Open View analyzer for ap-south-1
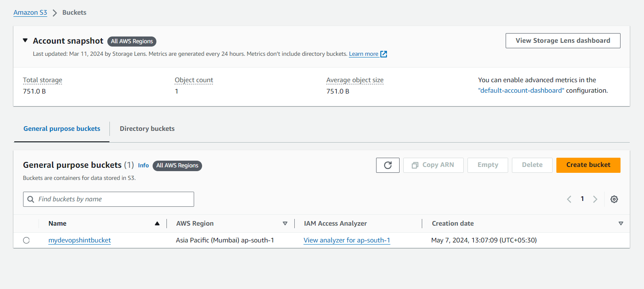This screenshot has width=644, height=289. [x=347, y=240]
